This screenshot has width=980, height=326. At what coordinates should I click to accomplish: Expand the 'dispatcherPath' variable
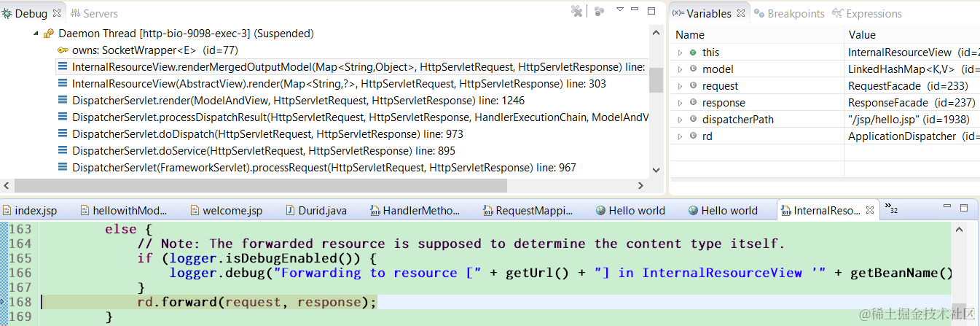(680, 120)
